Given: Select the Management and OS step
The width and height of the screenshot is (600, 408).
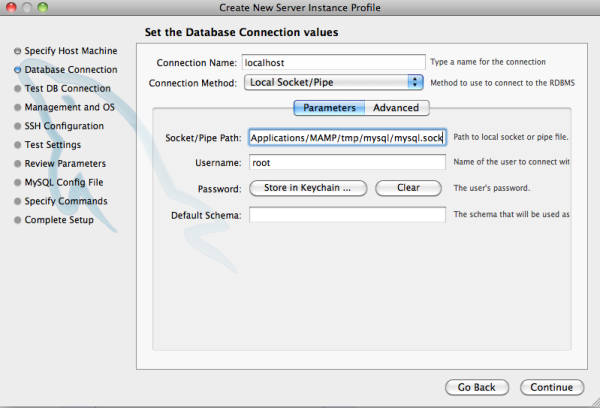Looking at the screenshot, I should (71, 107).
